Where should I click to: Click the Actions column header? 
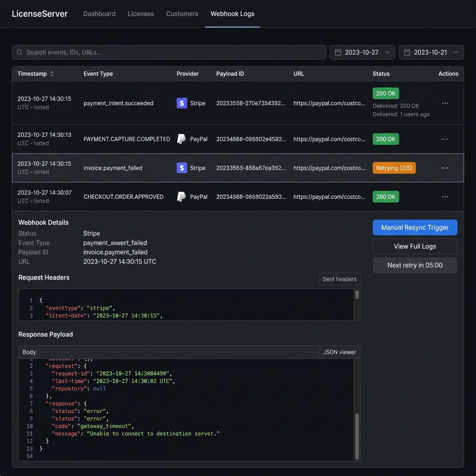click(x=449, y=74)
